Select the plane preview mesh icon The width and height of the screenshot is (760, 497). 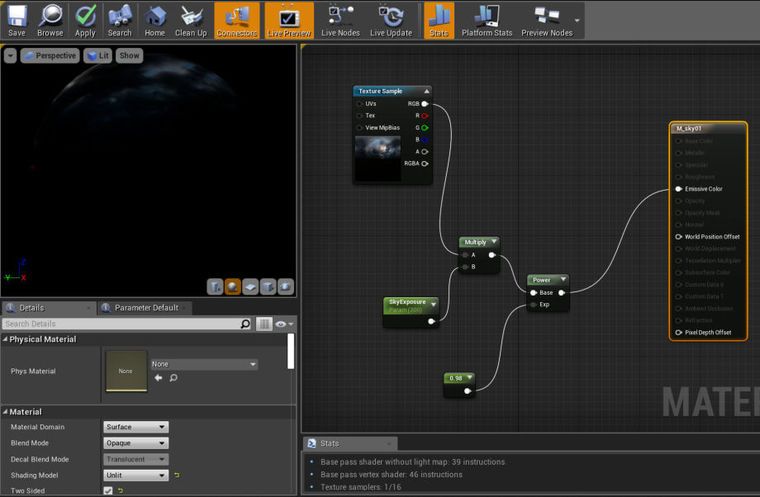[x=250, y=287]
